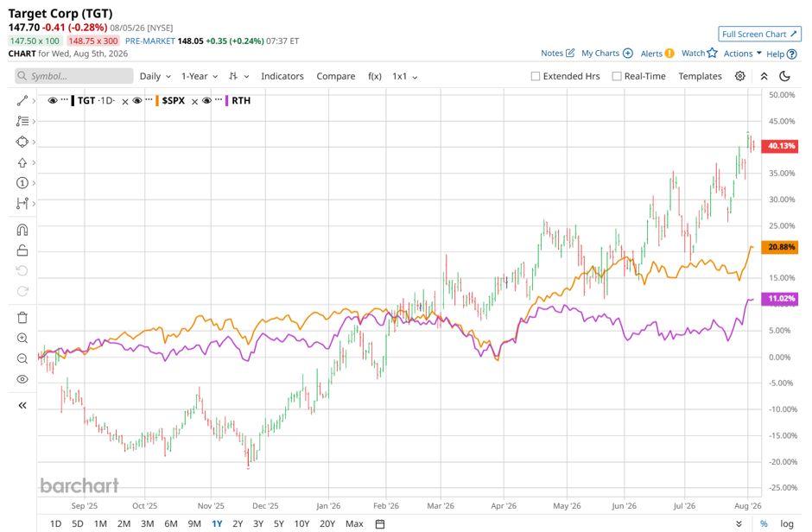This screenshot has width=812, height=532.
Task: Select the 1D time range
Action: pos(55,523)
